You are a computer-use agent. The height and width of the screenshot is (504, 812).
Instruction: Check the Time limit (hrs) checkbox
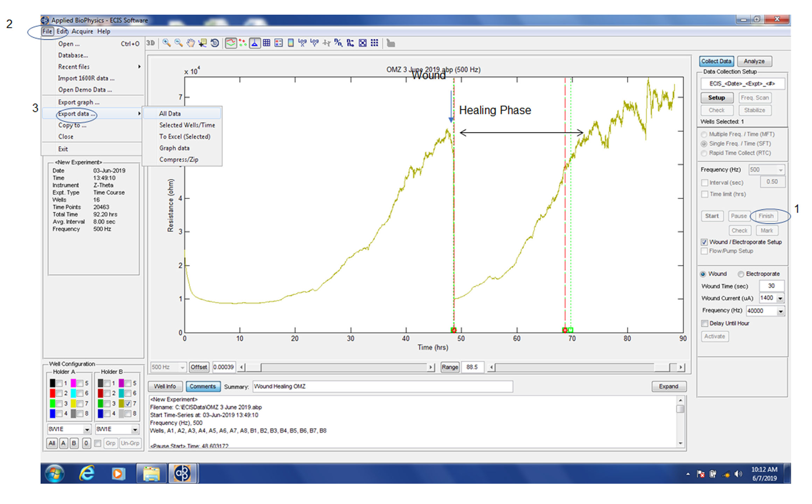click(705, 194)
